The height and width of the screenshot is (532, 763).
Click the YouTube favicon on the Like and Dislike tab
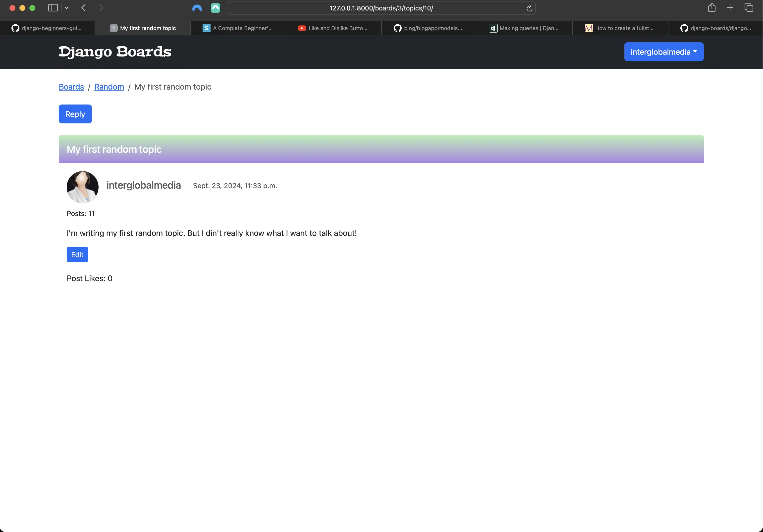[302, 28]
